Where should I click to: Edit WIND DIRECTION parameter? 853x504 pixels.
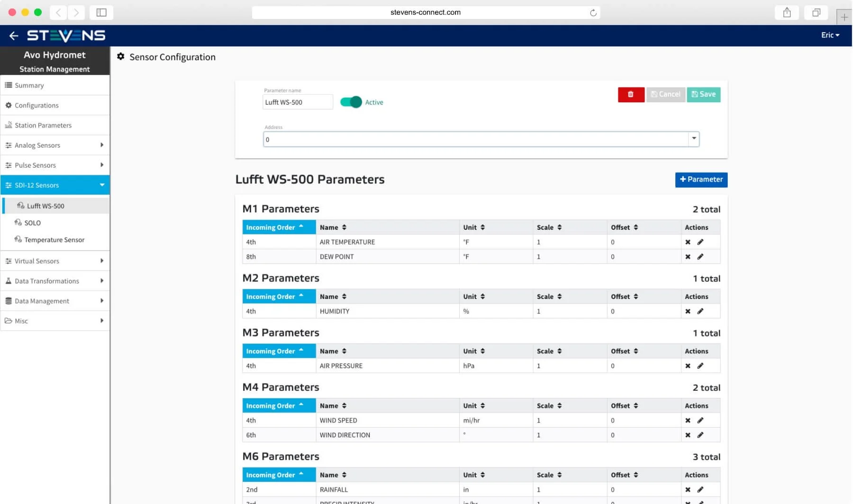[x=700, y=435]
